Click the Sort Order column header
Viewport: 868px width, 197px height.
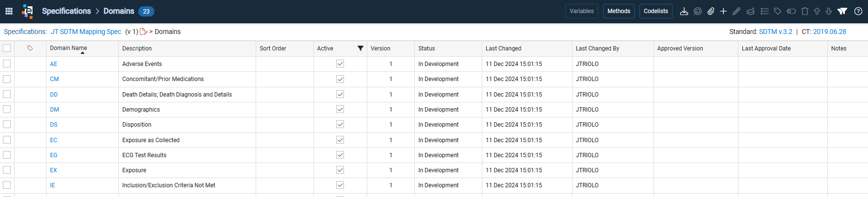coord(273,49)
